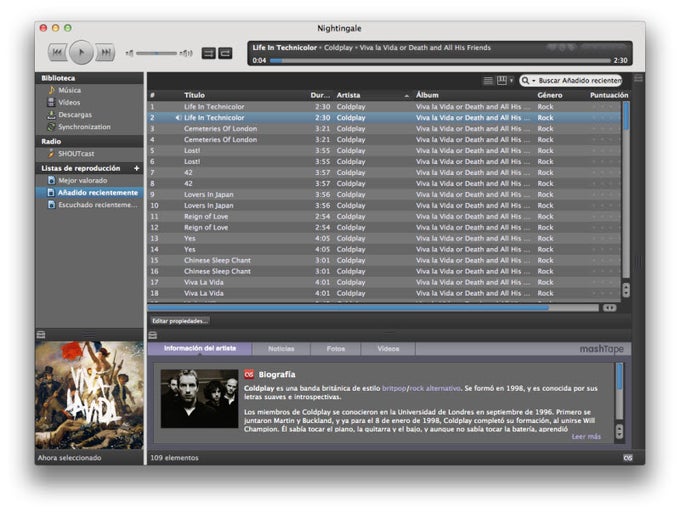Click track list scroll arrows stepper

tap(626, 290)
